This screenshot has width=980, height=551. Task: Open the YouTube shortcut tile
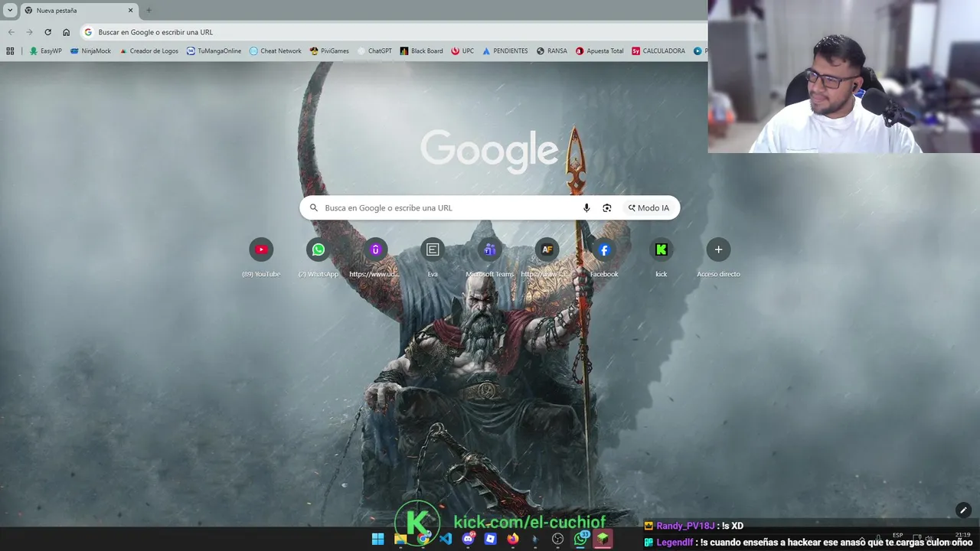[x=261, y=258]
